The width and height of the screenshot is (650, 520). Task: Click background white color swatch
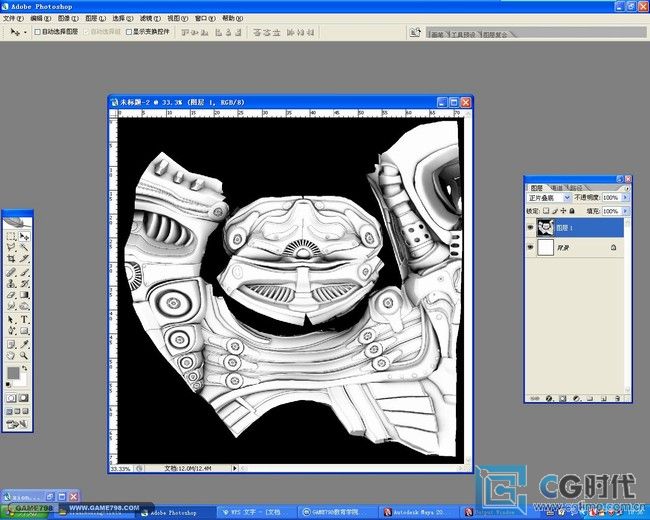click(23, 381)
